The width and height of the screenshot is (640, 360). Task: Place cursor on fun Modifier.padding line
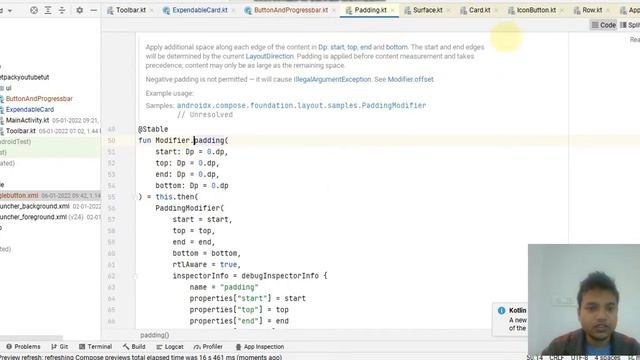point(183,140)
